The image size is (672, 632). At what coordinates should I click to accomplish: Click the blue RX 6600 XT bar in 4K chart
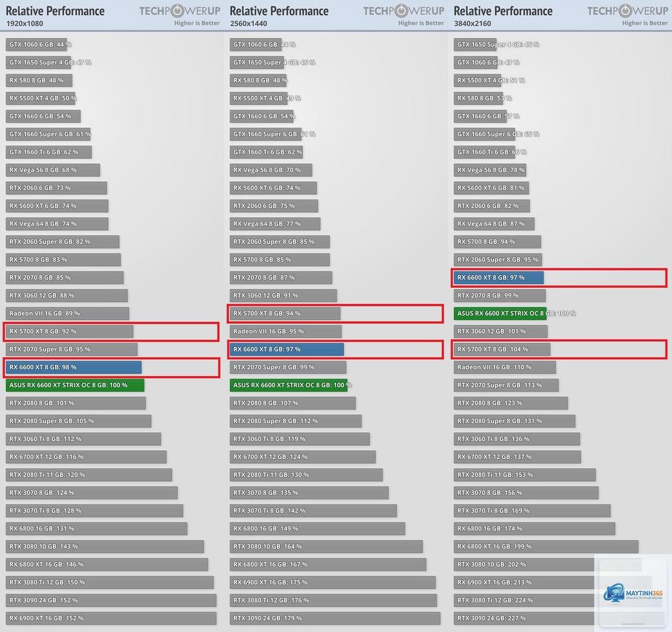(498, 278)
